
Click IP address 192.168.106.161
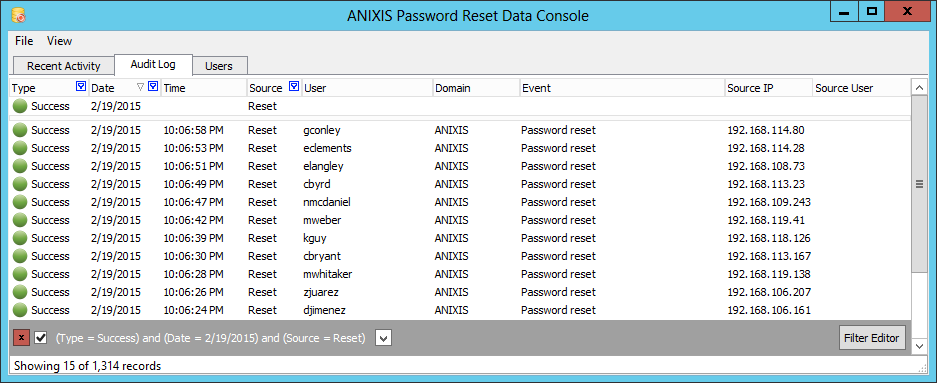[769, 310]
